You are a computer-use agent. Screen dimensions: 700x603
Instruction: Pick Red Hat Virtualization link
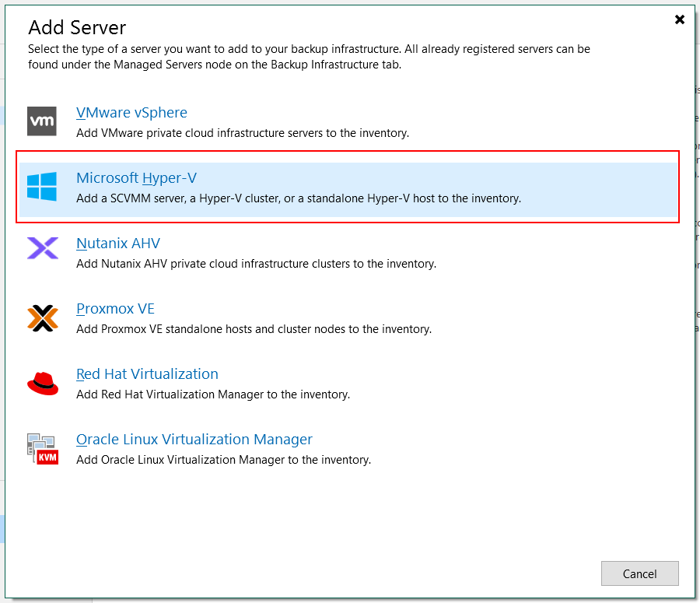[x=147, y=373]
